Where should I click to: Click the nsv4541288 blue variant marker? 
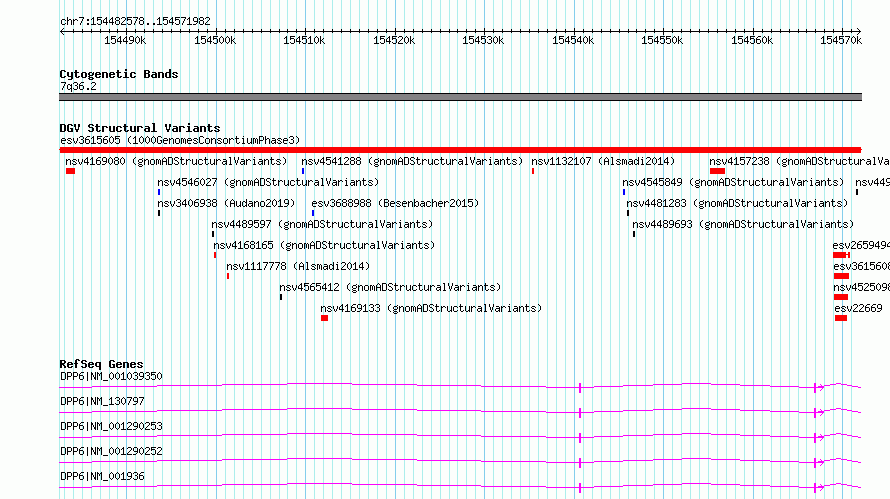[x=303, y=171]
